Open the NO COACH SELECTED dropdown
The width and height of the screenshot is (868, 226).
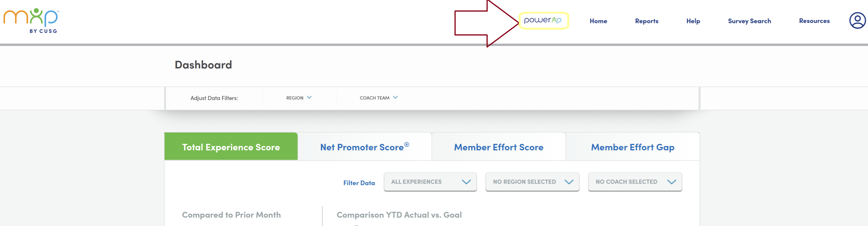(x=635, y=182)
